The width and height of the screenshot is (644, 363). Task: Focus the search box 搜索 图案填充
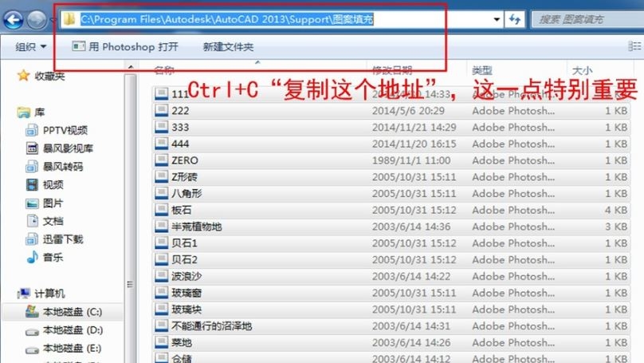(587, 19)
